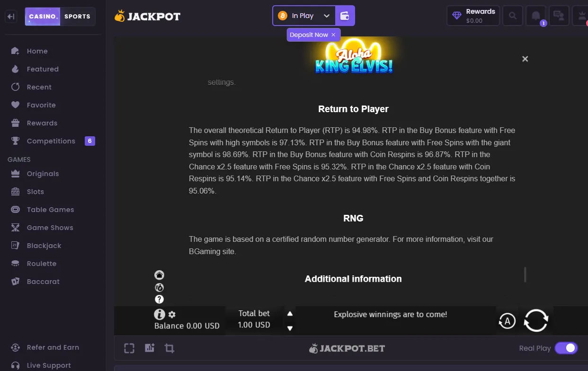Open the game question mark help icon
The image size is (588, 371).
[x=159, y=299]
